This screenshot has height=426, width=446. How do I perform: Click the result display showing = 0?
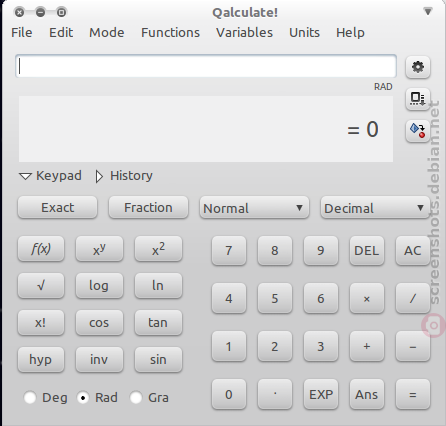[x=206, y=129]
